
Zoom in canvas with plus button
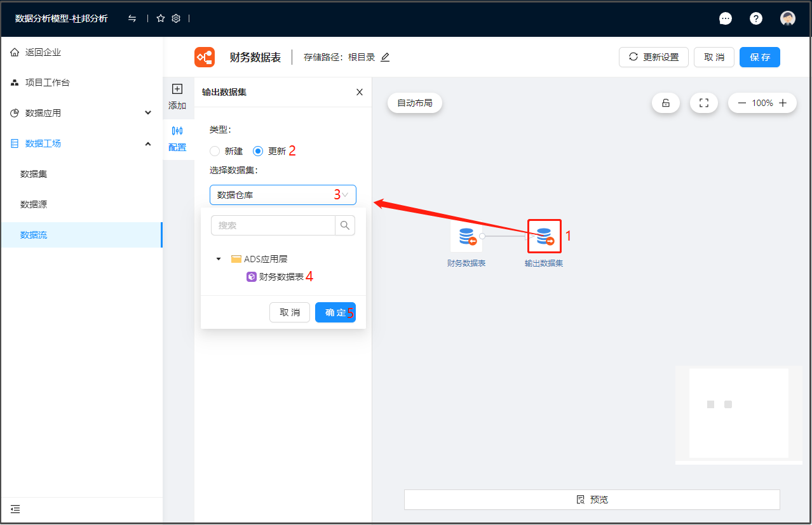point(783,103)
